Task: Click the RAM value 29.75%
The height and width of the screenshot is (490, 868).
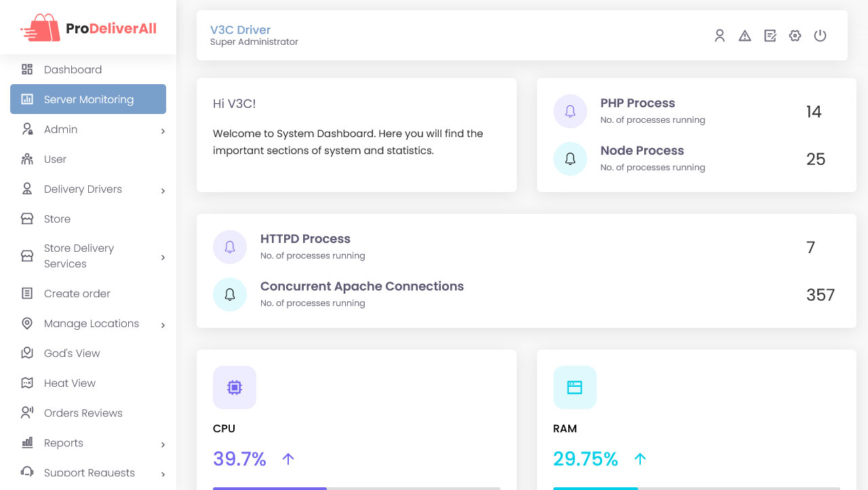Action: (x=586, y=459)
